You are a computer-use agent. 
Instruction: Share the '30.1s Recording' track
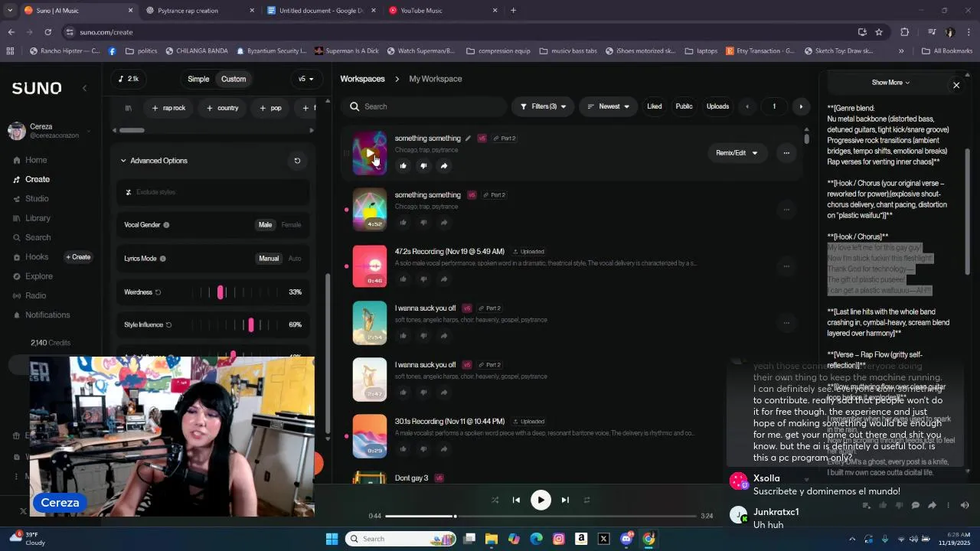[x=444, y=448]
